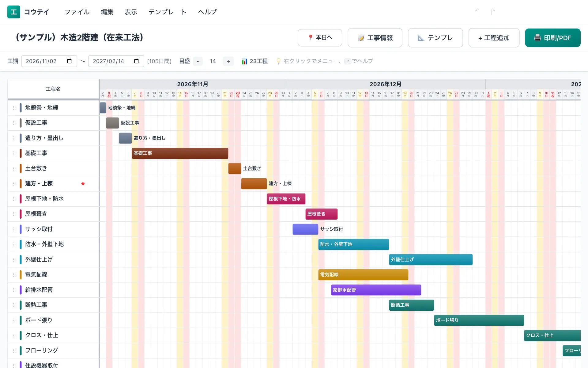Open the ファイル menu
This screenshot has height=368, width=588.
77,12
